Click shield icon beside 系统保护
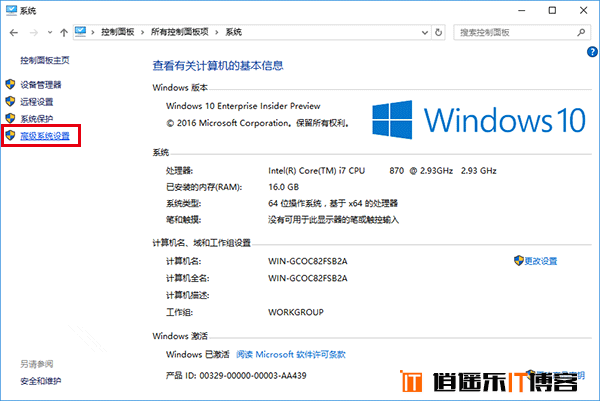The height and width of the screenshot is (401, 600). point(10,118)
